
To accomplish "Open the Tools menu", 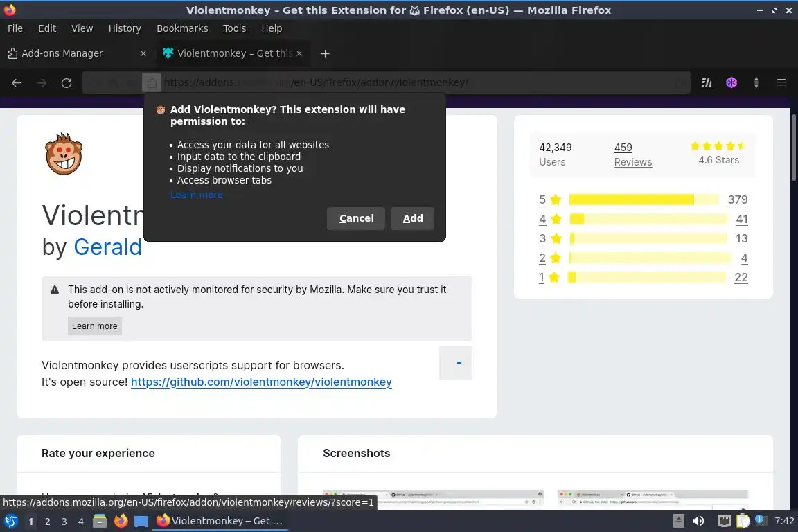I will pyautogui.click(x=235, y=28).
